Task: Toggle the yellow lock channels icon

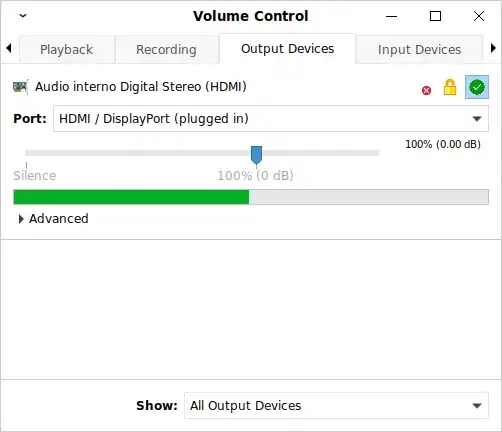Action: [450, 87]
